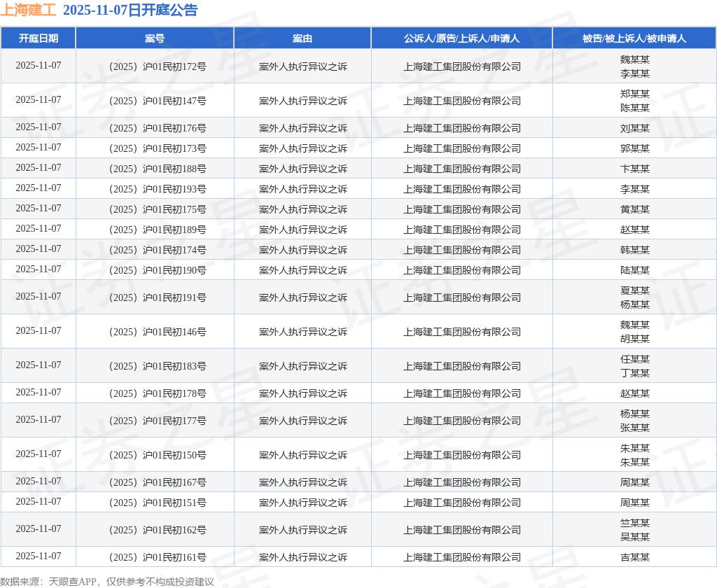Click the 被告/被上诉人/被申请人 column header
Image resolution: width=717 pixels, height=588 pixels.
coord(634,38)
